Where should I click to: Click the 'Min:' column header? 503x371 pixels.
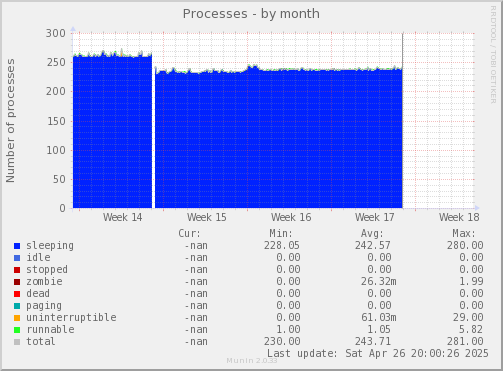[281, 233]
